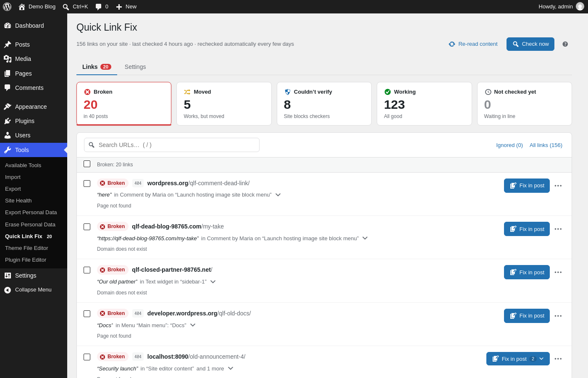Open Export submenu item

pos(13,189)
